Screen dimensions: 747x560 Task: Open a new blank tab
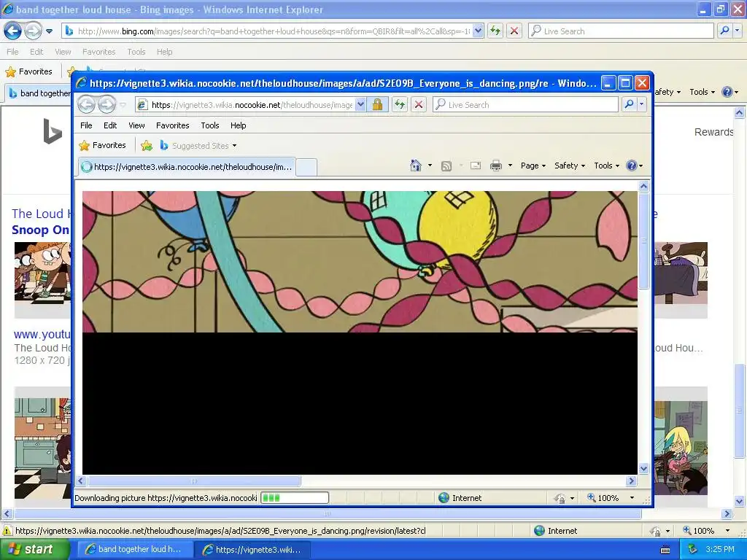(x=306, y=167)
